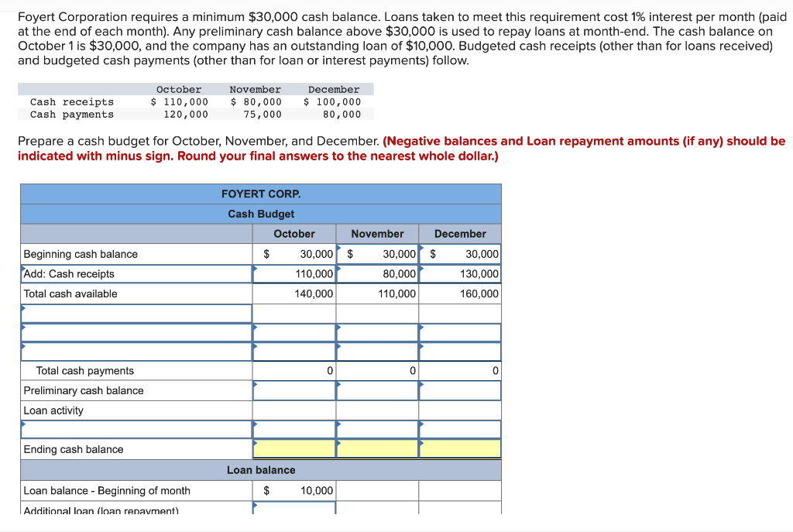
Task: Click 'FOYERT CORP.' table heading
Action: [x=261, y=194]
